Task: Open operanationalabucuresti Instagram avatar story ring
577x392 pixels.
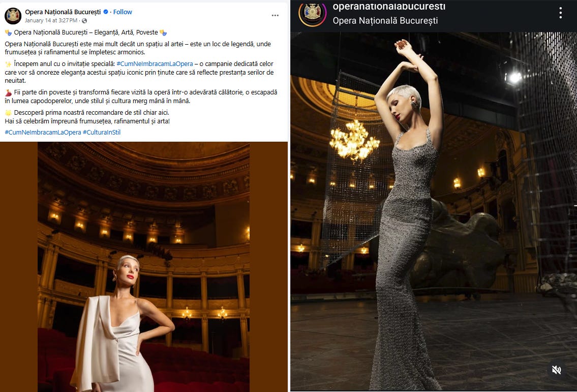Action: point(313,13)
